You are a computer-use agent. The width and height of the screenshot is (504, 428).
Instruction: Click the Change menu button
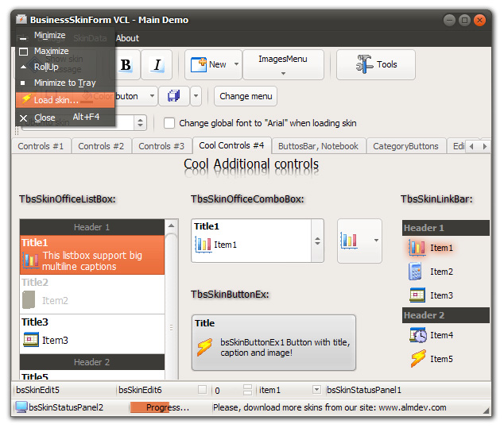[246, 96]
